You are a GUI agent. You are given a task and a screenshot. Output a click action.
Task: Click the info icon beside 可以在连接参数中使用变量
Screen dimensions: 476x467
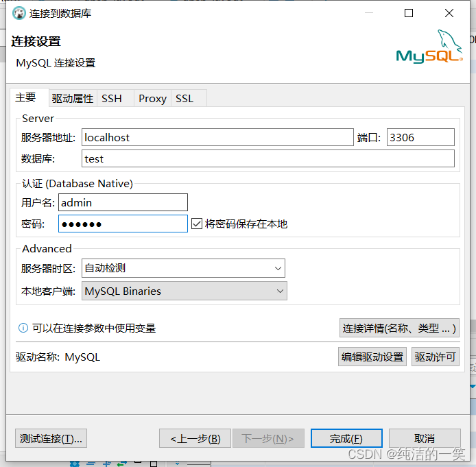point(23,328)
